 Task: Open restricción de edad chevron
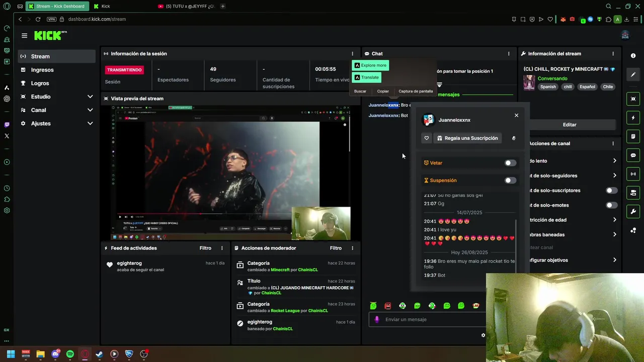(x=614, y=220)
